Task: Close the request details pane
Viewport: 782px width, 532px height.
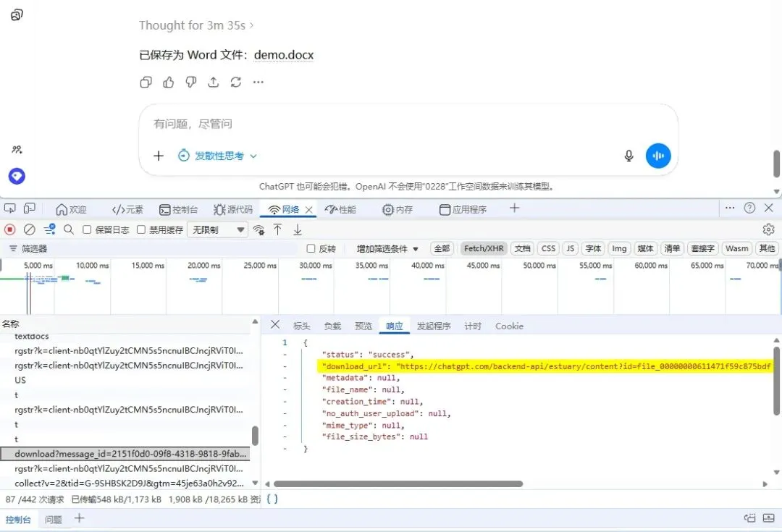Action: (x=275, y=324)
